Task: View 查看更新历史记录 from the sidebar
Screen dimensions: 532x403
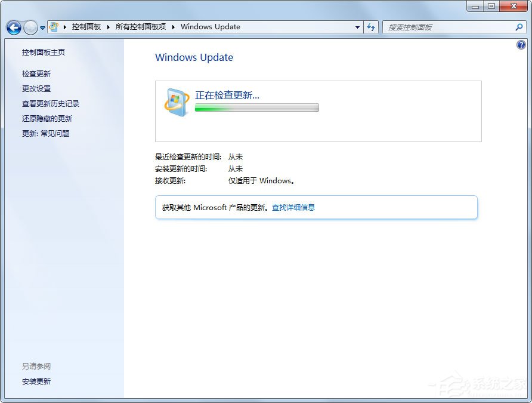Action: [x=51, y=103]
